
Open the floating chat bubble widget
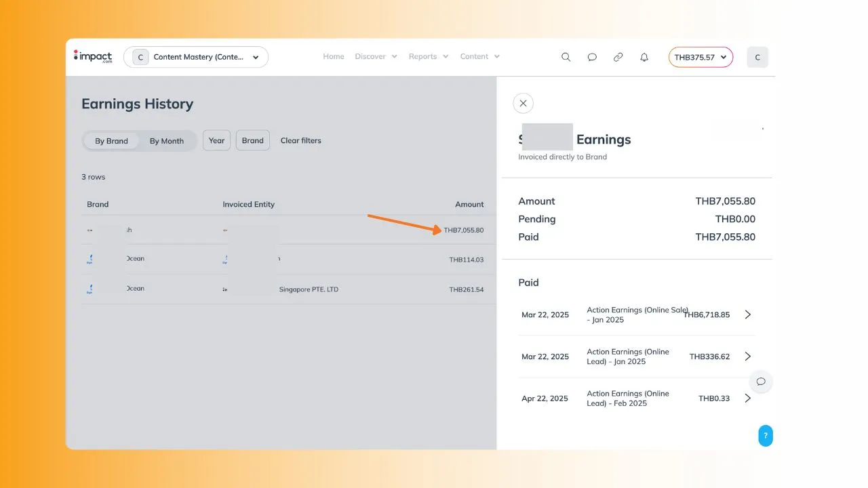coord(761,382)
